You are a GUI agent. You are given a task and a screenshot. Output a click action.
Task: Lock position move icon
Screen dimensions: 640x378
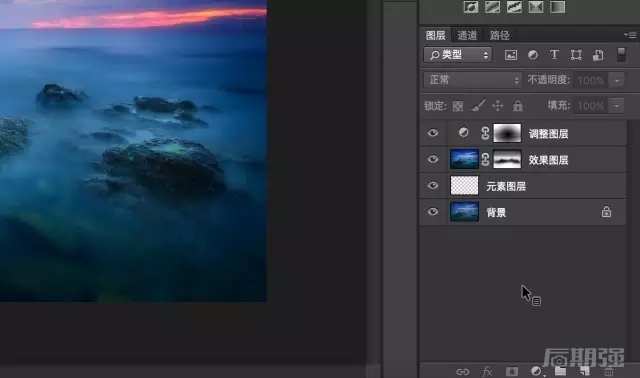(x=498, y=106)
